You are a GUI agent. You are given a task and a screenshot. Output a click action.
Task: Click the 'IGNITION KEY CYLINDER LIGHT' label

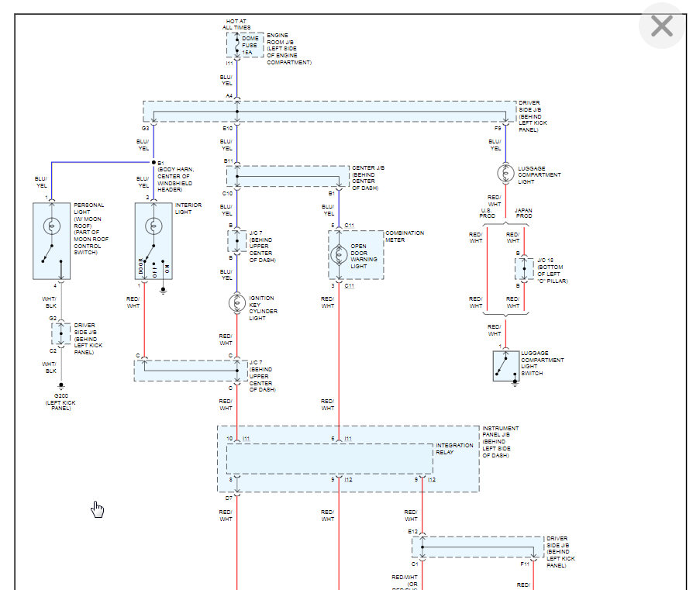click(x=263, y=308)
